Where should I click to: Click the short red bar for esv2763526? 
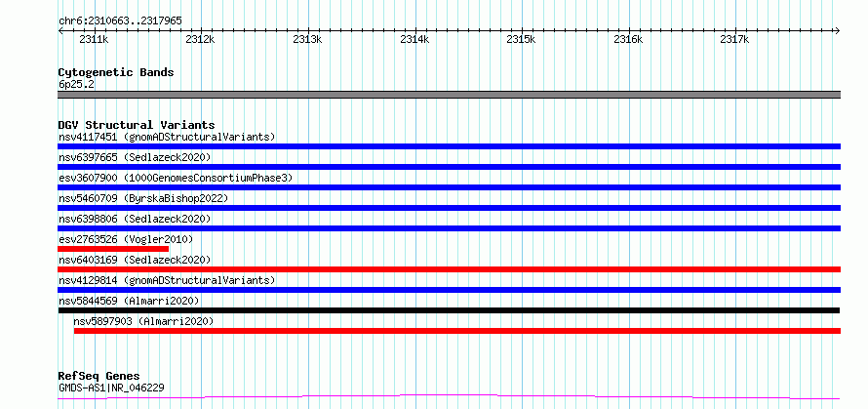point(113,249)
